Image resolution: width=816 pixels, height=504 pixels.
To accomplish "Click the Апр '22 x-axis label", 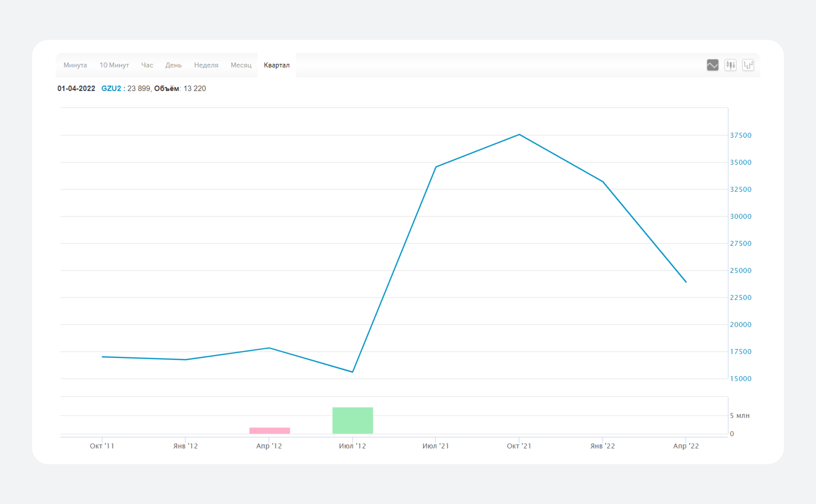I will pyautogui.click(x=685, y=446).
